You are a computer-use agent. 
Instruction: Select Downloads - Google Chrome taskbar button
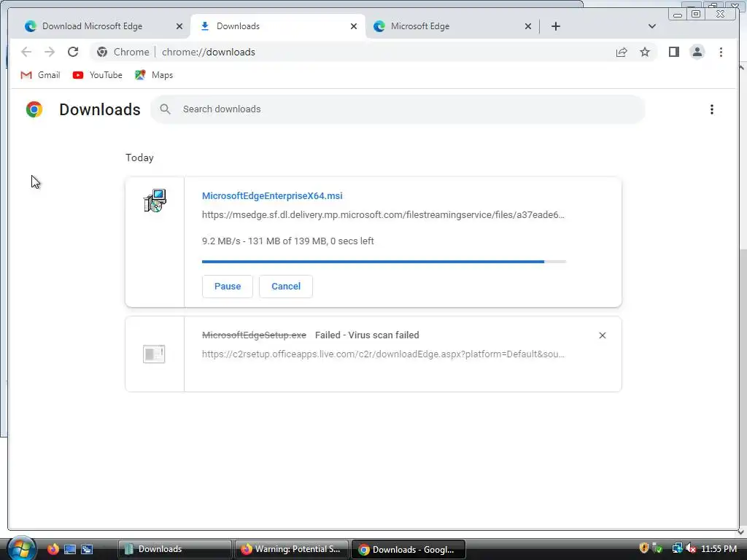pos(408,550)
